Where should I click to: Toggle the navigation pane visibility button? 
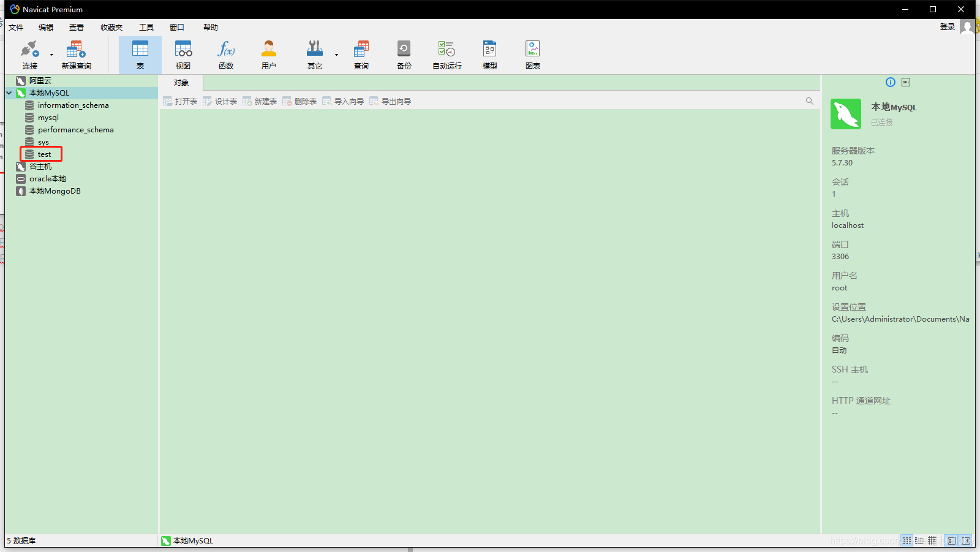pos(951,540)
